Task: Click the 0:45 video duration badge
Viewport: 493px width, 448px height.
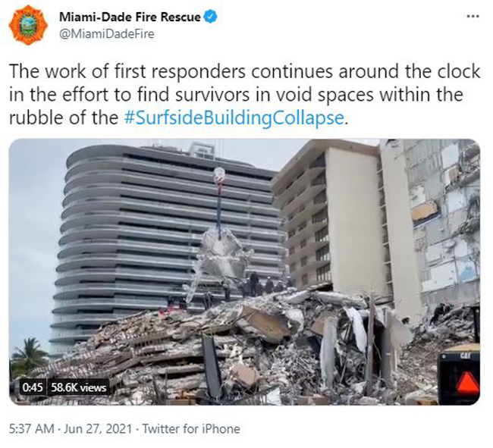Action: 33,387
